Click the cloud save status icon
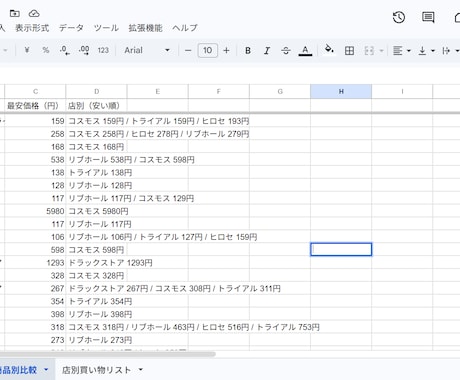Screen dimensions: 460x380 click(x=34, y=13)
